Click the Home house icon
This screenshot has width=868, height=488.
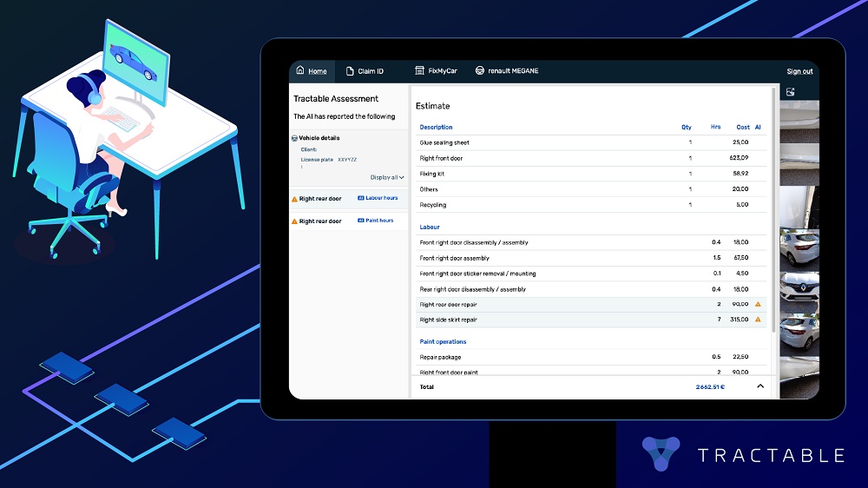[300, 71]
